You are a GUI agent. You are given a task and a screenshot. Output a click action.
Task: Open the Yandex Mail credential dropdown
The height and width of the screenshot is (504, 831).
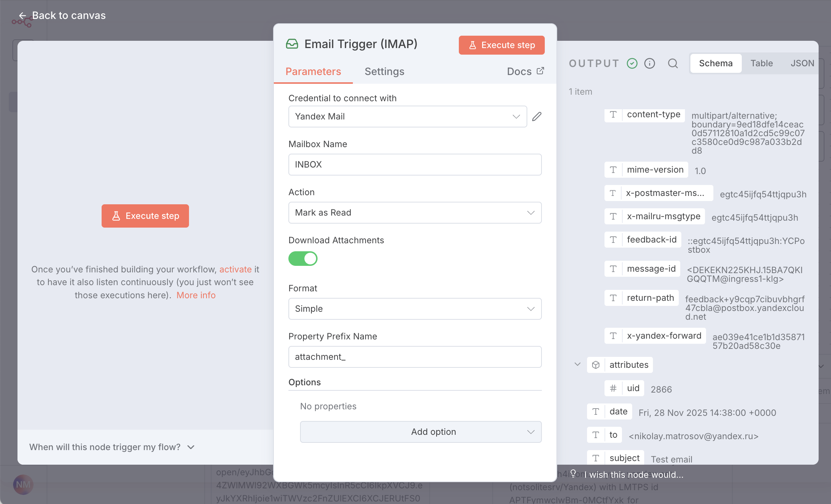(407, 117)
